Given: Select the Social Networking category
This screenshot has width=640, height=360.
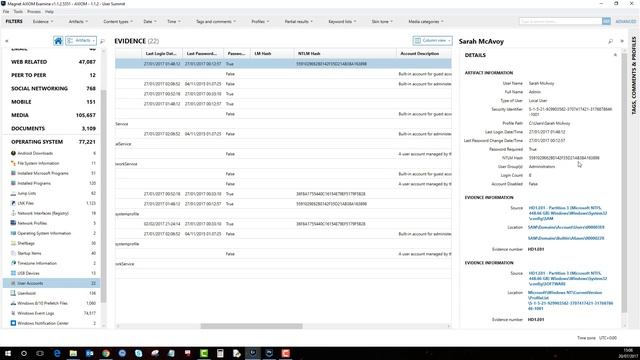Looking at the screenshot, I should 53,89.
